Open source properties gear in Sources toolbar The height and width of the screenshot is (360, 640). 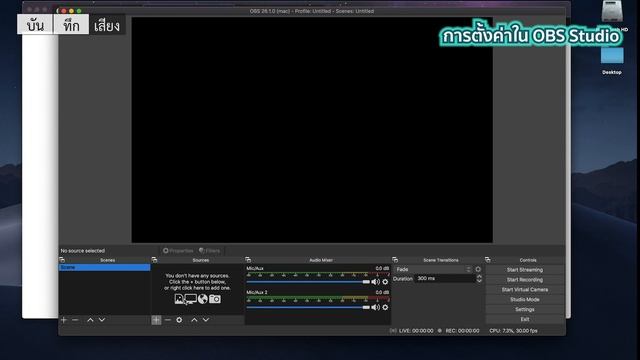(x=179, y=320)
